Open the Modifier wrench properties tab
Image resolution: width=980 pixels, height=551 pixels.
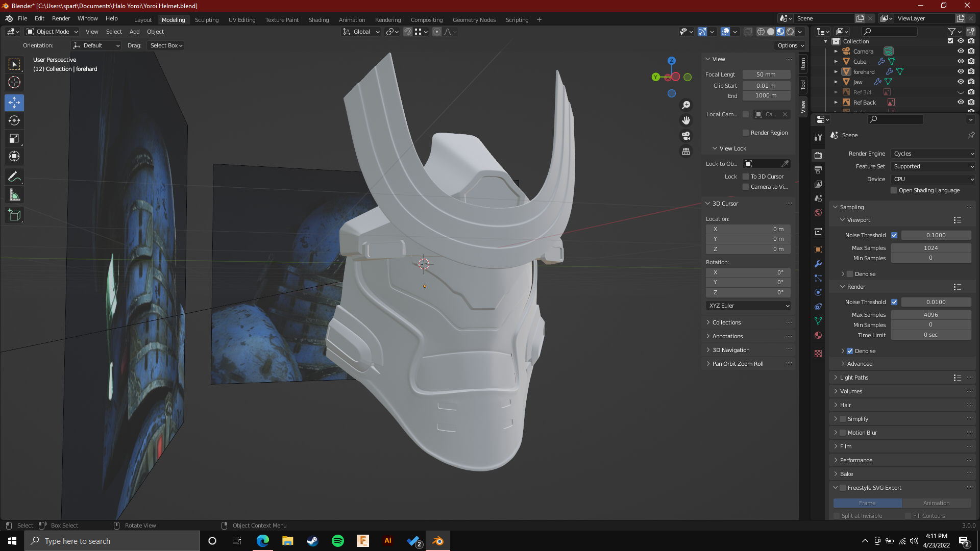pos(818,264)
